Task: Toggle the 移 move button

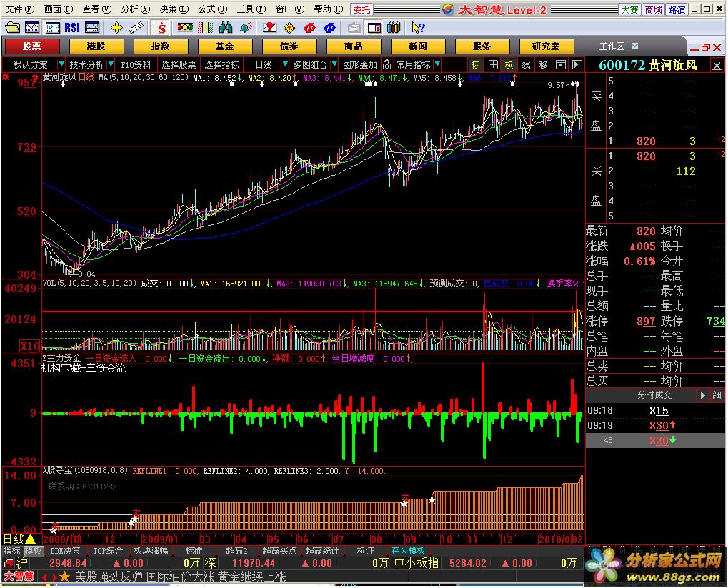Action: tap(543, 64)
